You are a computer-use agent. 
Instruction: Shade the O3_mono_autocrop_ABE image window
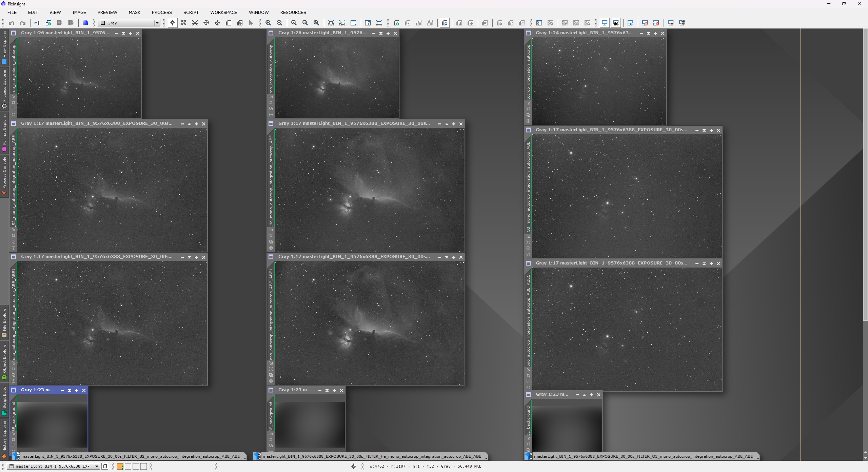[704, 130]
